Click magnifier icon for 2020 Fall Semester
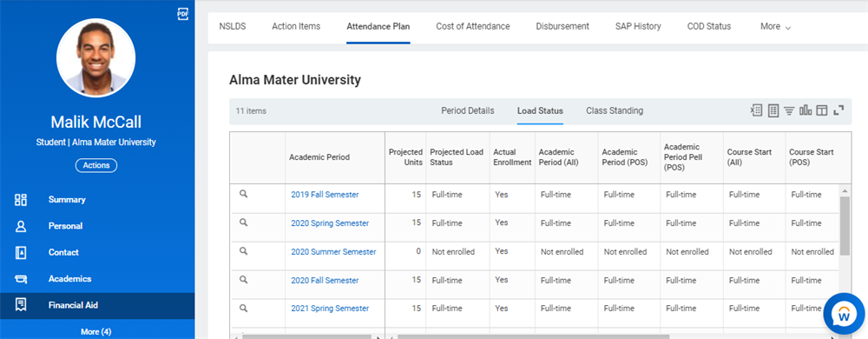This screenshot has width=868, height=339. 243,280
